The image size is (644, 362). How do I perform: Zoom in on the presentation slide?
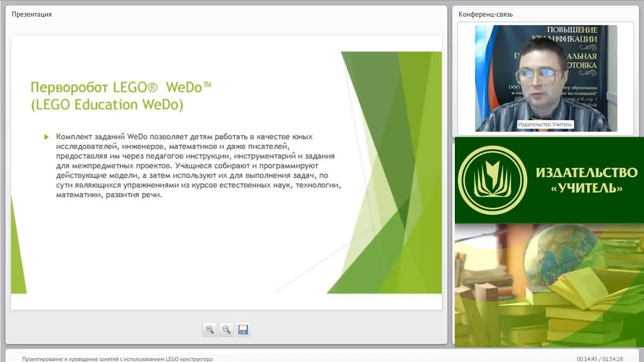coord(210,329)
